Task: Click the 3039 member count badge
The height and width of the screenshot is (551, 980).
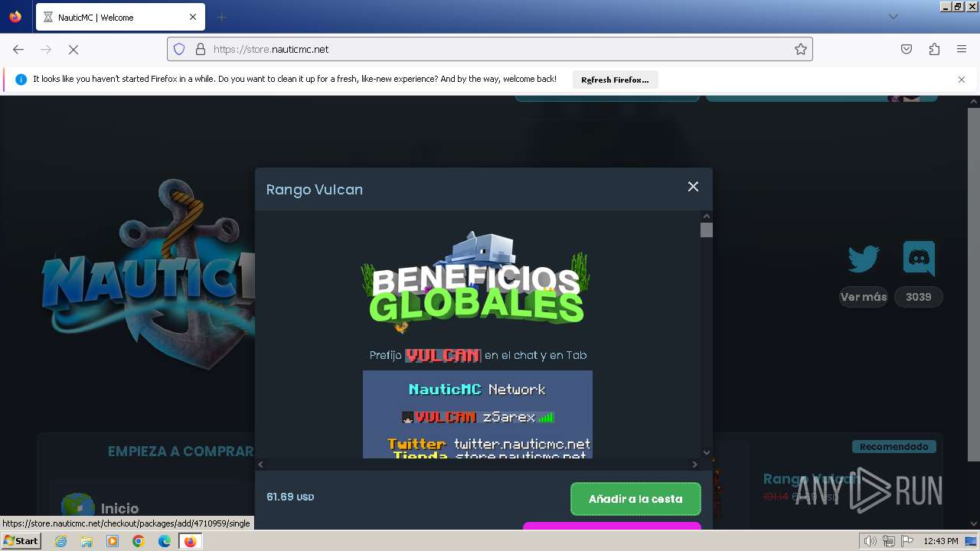Action: pos(919,297)
